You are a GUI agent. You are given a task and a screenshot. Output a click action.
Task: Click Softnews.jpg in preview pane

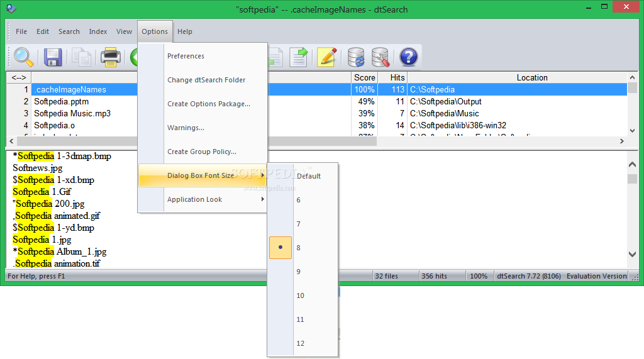point(38,168)
